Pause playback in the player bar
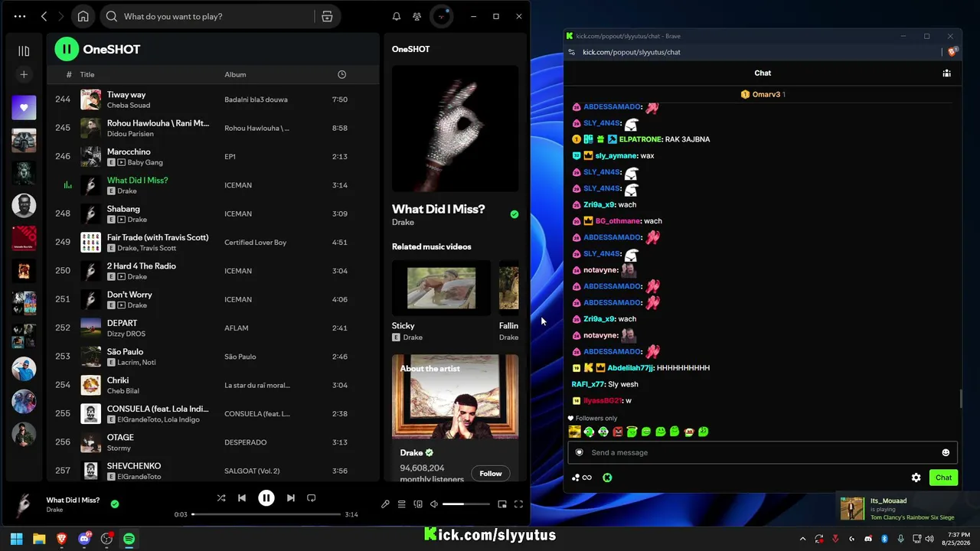980x551 pixels. click(x=266, y=498)
